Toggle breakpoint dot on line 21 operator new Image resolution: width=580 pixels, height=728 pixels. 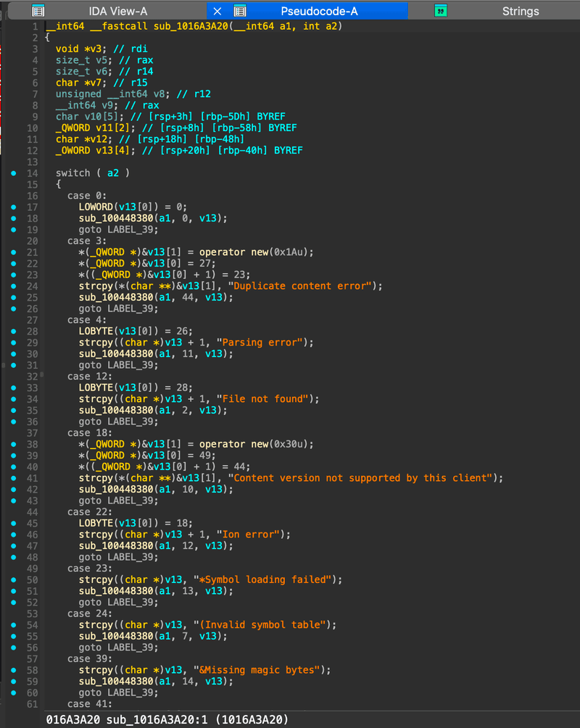click(14, 252)
